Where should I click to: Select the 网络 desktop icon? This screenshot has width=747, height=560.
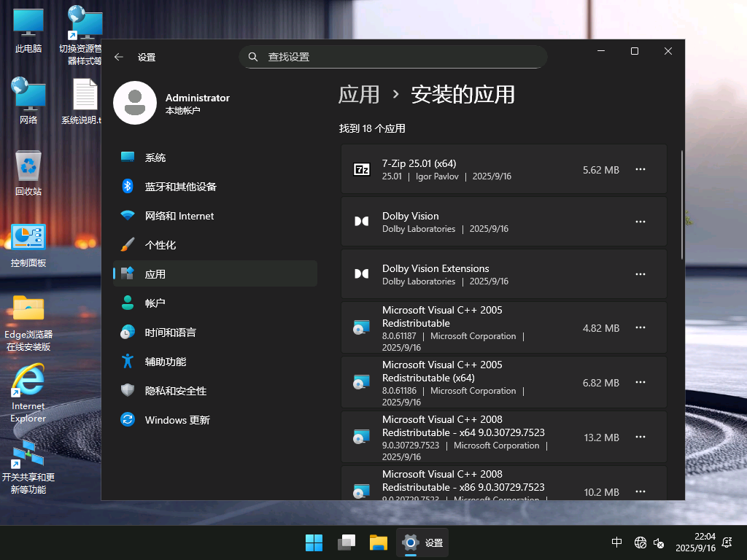pos(28,101)
